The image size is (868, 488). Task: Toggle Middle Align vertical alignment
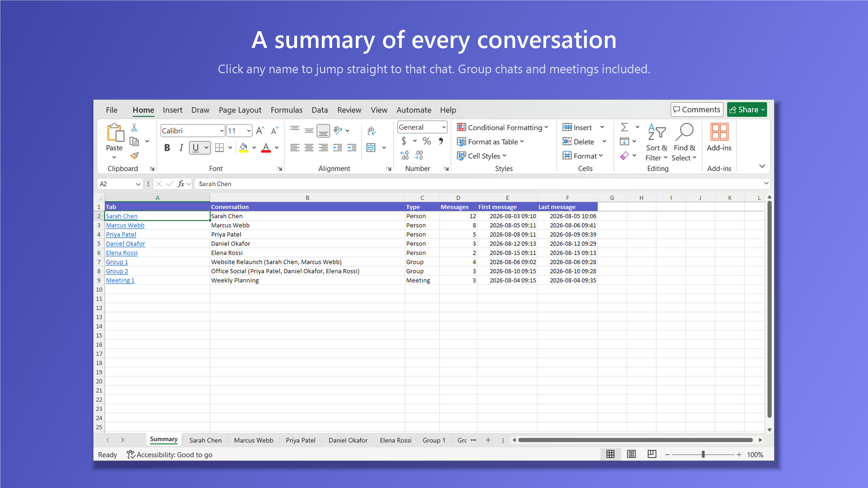pos(309,131)
